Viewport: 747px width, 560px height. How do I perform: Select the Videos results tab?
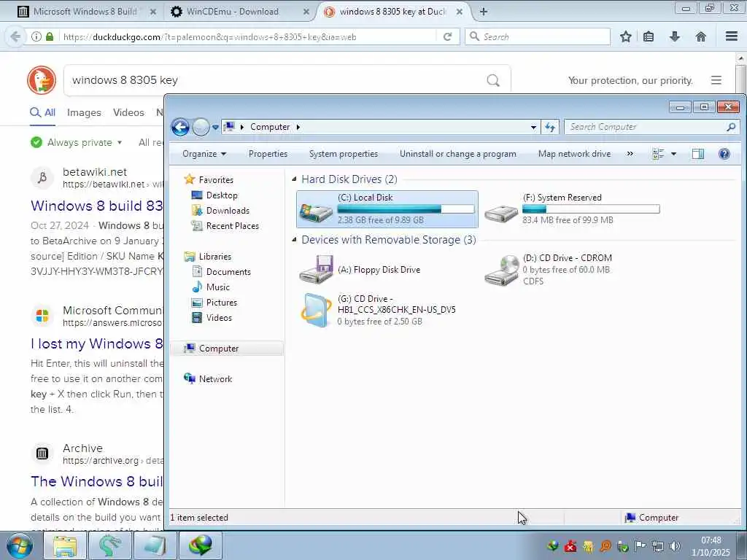128,113
